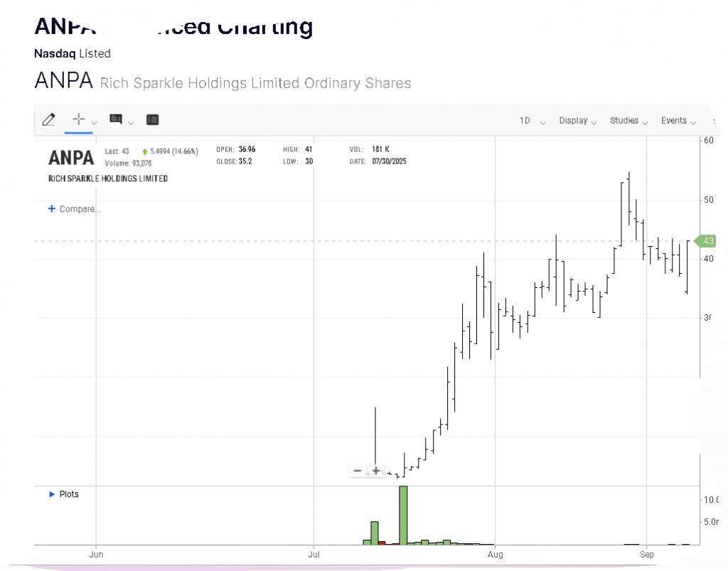
Task: Open the Events dropdown menu
Action: coord(678,121)
